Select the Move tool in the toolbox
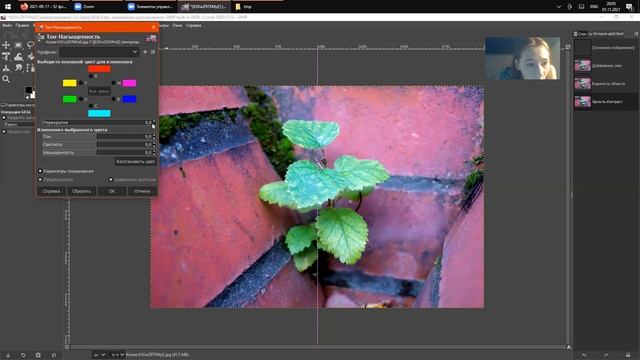Screen dimensions: 640x360 [x=6, y=45]
